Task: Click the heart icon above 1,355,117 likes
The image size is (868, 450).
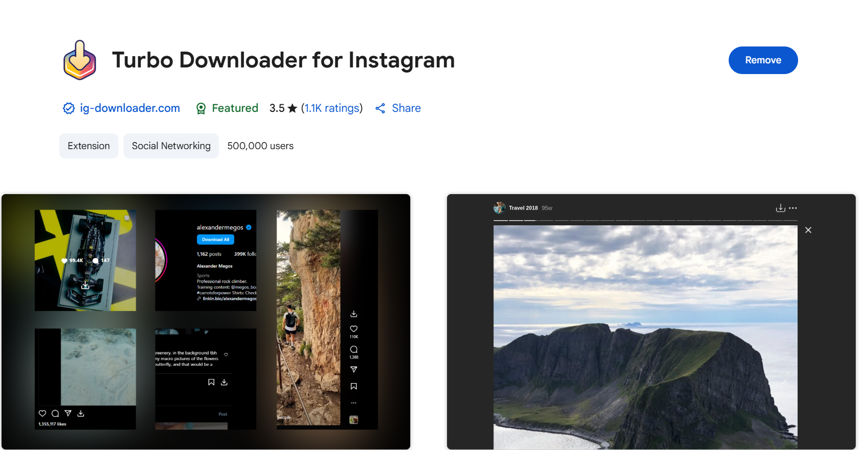Action: 42,414
